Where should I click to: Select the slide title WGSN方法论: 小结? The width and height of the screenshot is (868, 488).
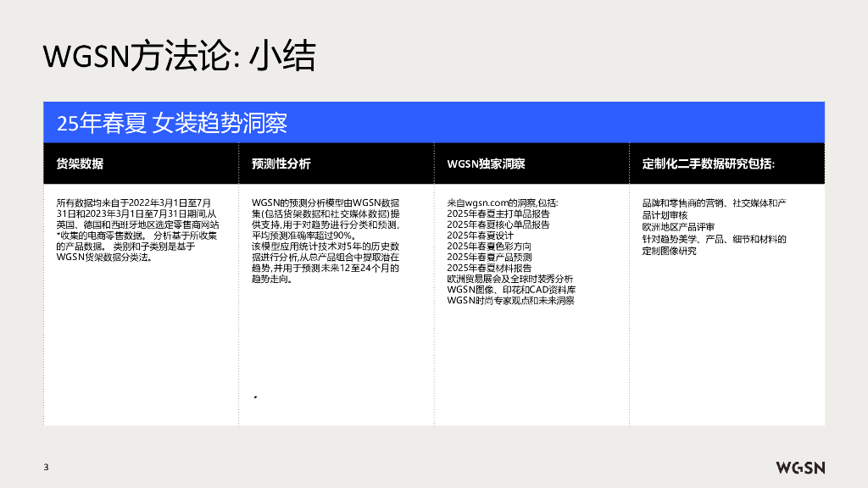pos(179,57)
